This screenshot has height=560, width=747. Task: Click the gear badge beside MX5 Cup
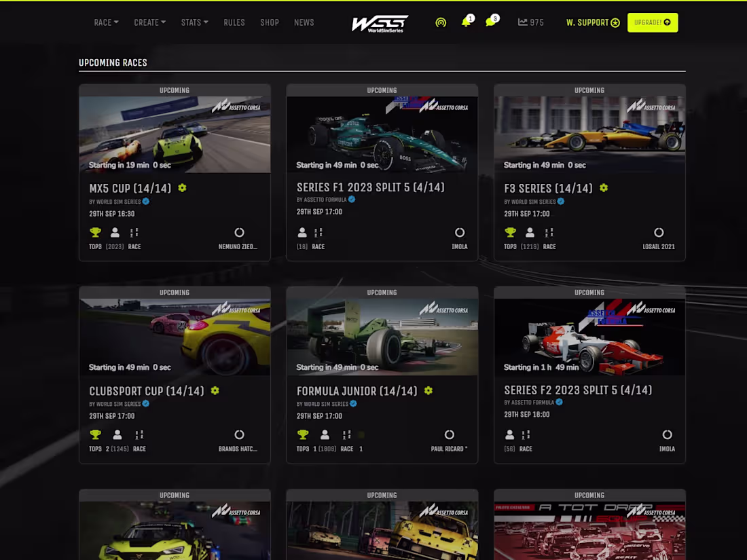click(183, 187)
